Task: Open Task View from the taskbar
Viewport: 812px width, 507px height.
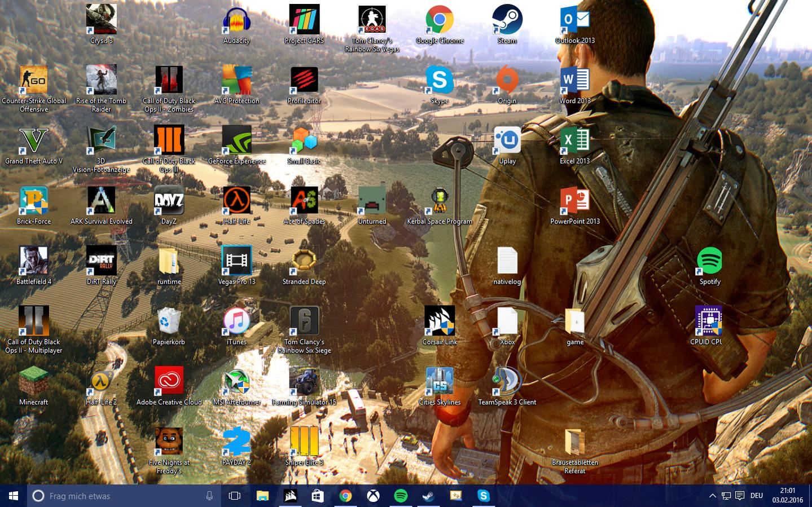Action: click(x=235, y=496)
